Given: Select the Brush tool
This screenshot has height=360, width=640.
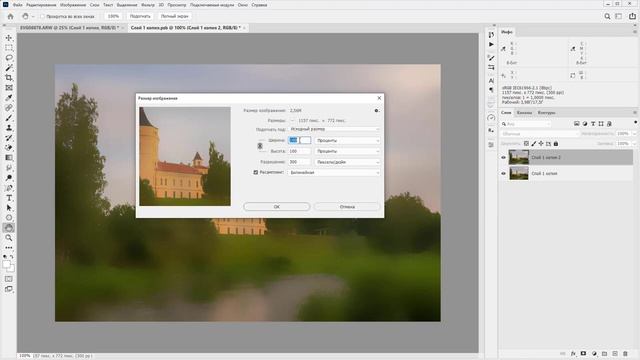Looking at the screenshot, I should [9, 118].
